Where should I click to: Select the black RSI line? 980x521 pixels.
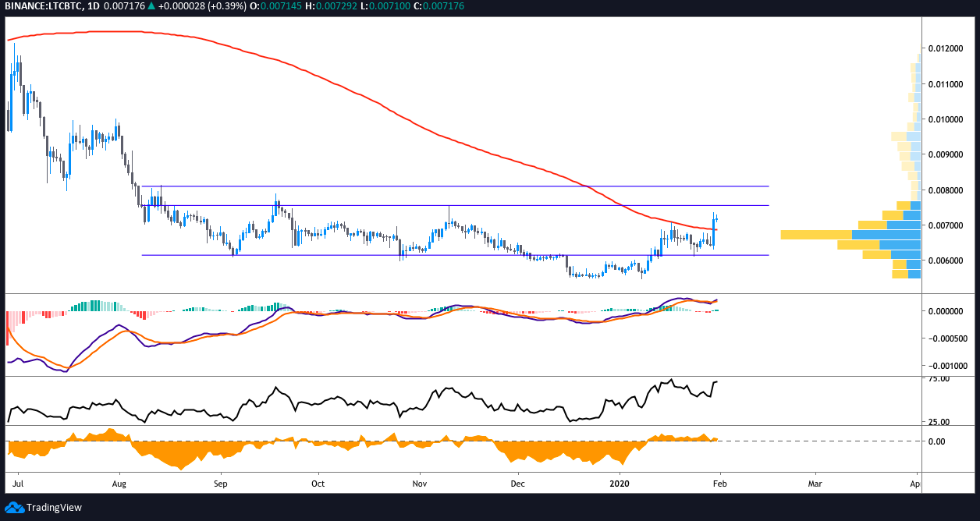click(x=312, y=402)
